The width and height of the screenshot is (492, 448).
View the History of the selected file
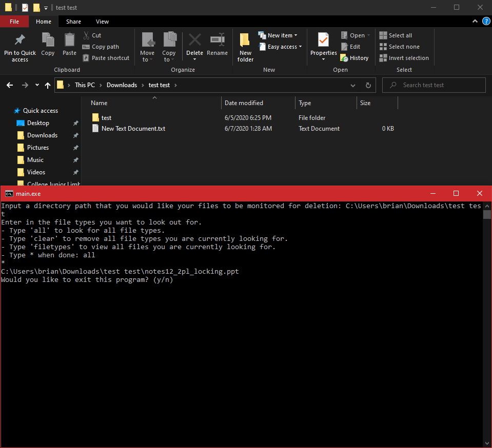[355, 58]
